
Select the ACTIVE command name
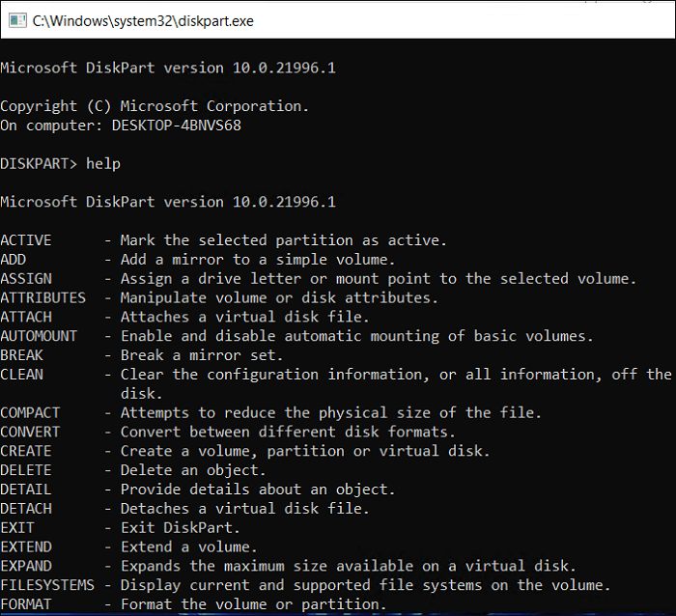26,239
